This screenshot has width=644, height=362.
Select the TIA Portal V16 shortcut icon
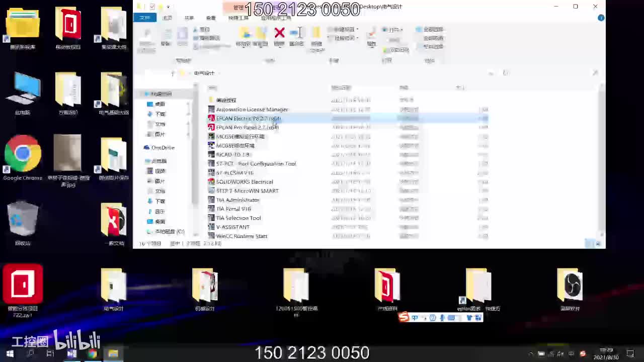[x=211, y=209]
